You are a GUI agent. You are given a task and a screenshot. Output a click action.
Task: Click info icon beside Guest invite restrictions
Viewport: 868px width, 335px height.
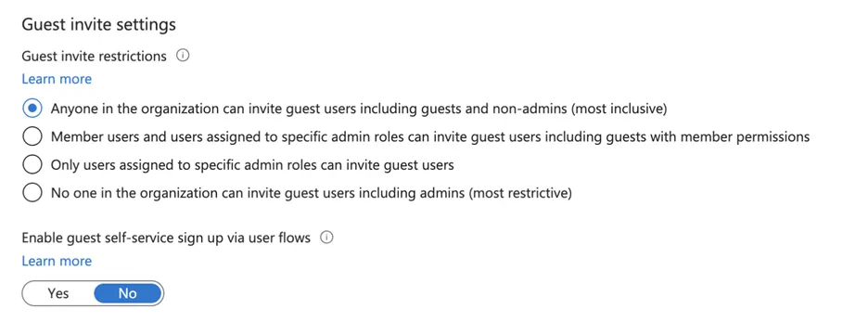coord(183,56)
